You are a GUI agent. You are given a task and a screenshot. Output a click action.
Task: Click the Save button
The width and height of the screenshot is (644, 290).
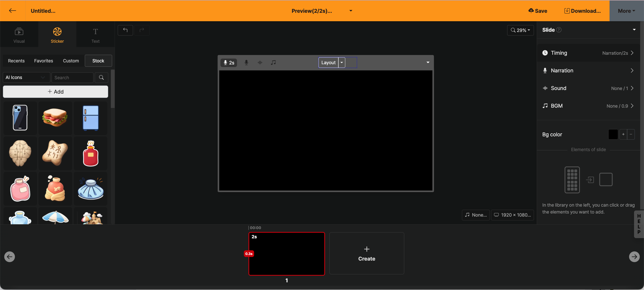point(538,11)
